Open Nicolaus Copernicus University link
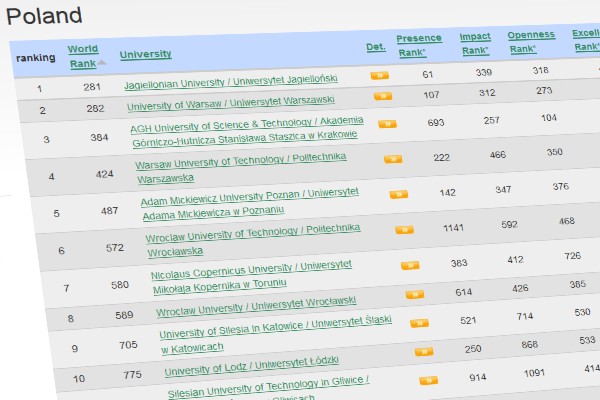 tap(251, 276)
